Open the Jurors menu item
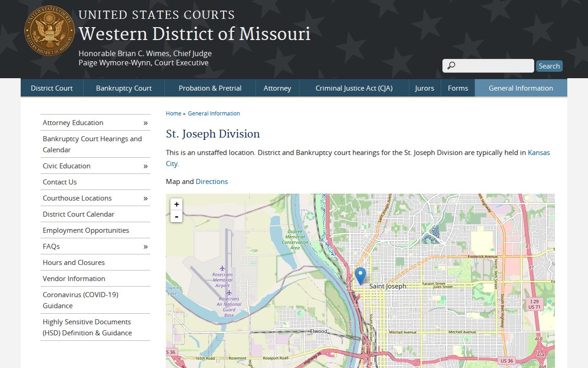 pyautogui.click(x=424, y=88)
